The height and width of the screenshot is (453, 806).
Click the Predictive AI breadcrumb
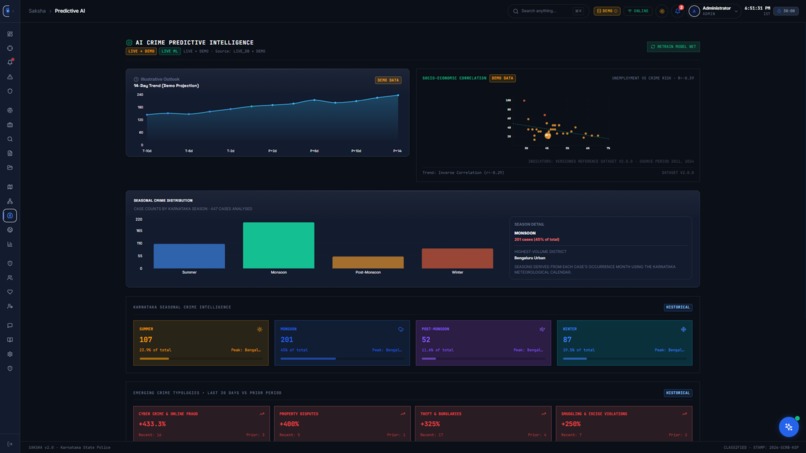(70, 11)
